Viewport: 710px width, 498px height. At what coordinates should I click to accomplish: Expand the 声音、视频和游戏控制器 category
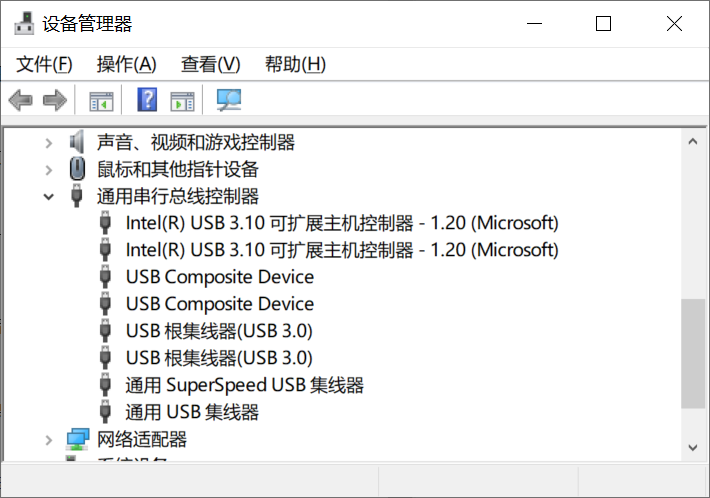pos(48,143)
